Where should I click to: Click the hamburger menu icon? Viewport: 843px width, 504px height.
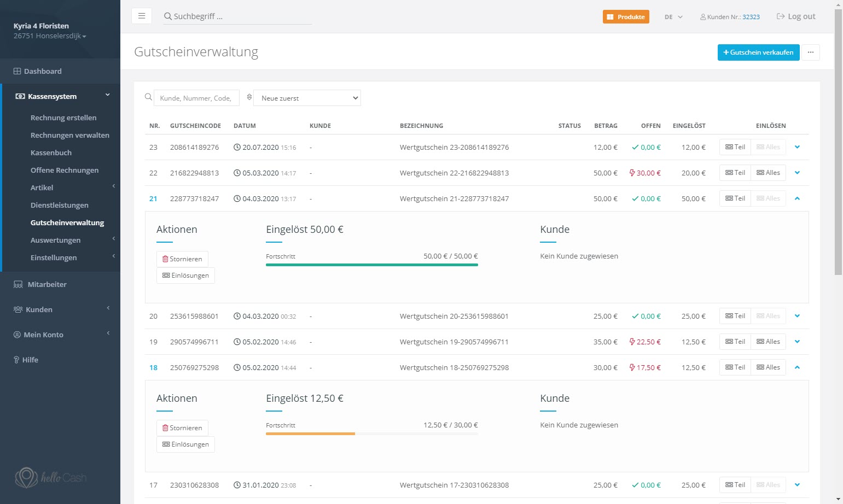[142, 16]
